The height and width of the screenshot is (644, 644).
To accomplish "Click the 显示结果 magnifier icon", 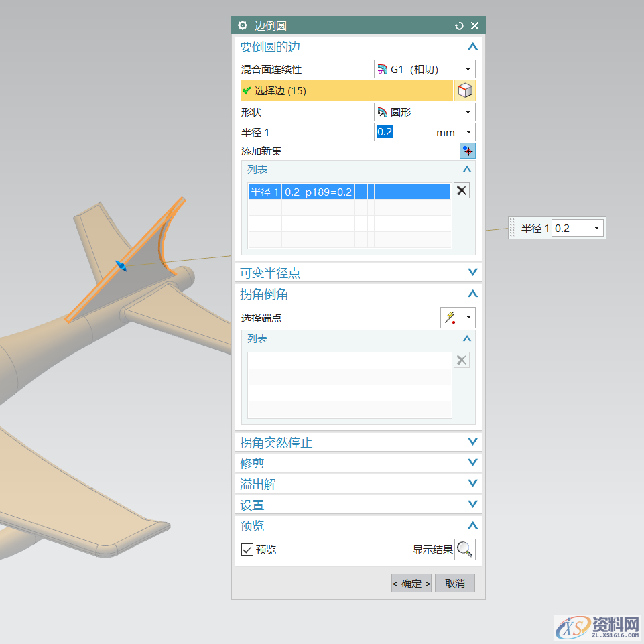I will 464,550.
